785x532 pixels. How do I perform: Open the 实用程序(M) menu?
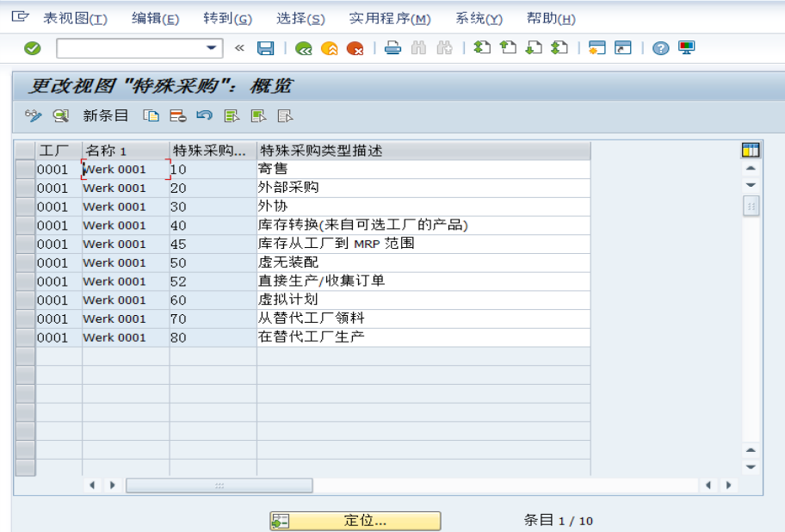[x=390, y=19]
